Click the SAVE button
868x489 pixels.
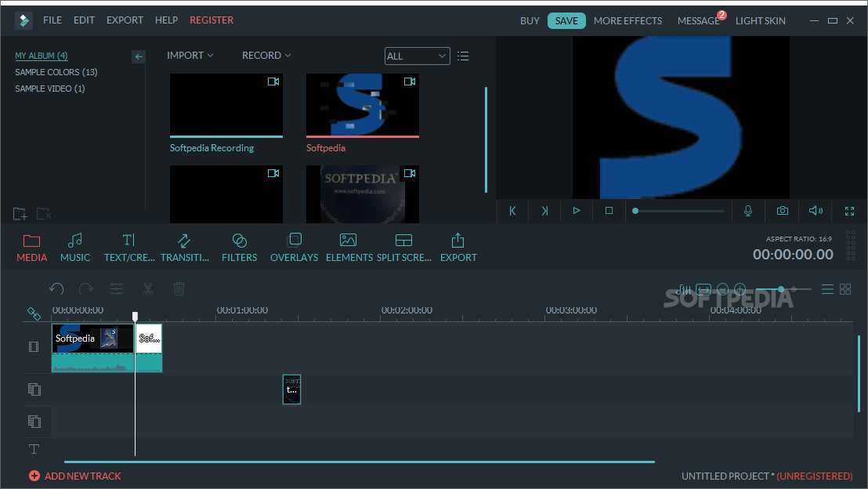click(x=566, y=21)
